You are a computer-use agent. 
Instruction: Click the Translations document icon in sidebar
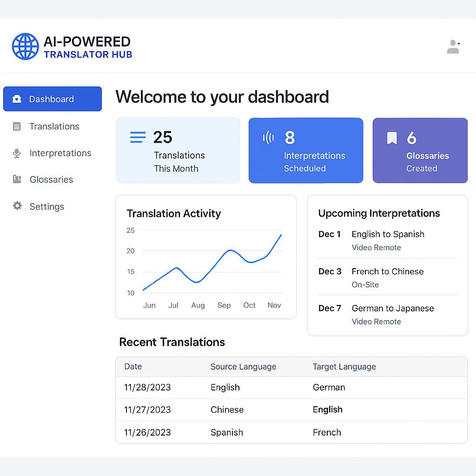(17, 126)
